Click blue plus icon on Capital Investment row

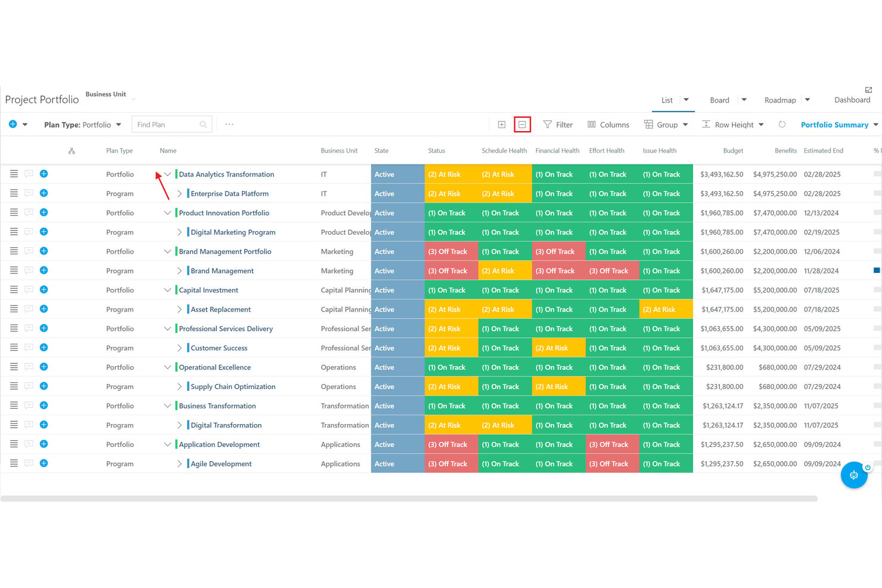(x=44, y=290)
